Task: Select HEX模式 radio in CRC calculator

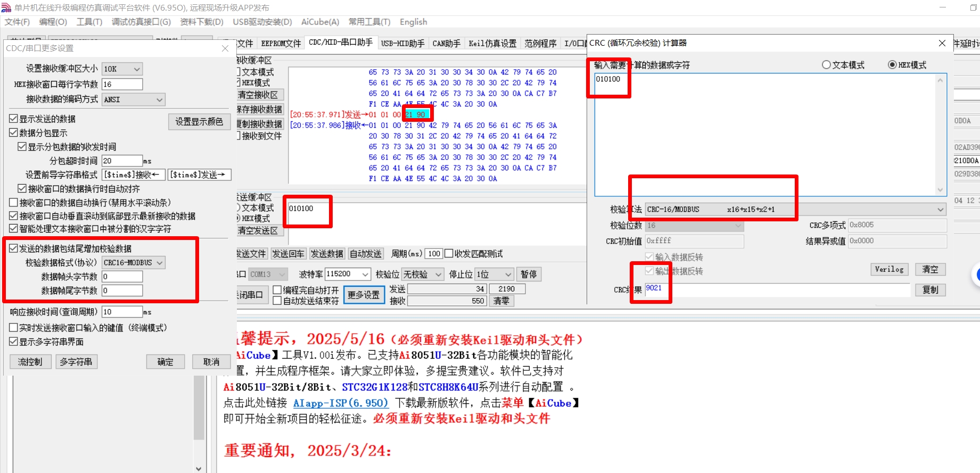Action: (x=892, y=65)
